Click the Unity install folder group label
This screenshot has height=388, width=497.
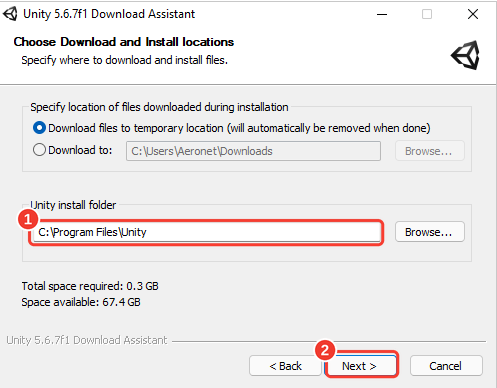click(73, 205)
